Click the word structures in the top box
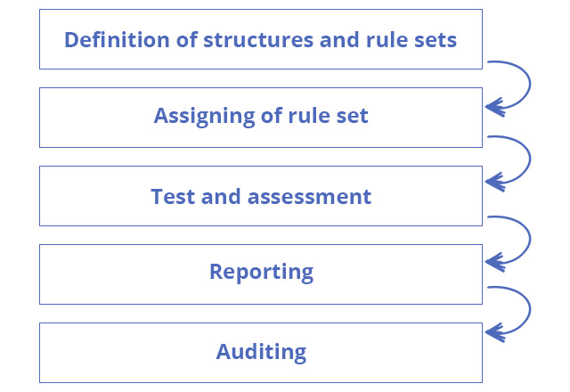 (258, 40)
